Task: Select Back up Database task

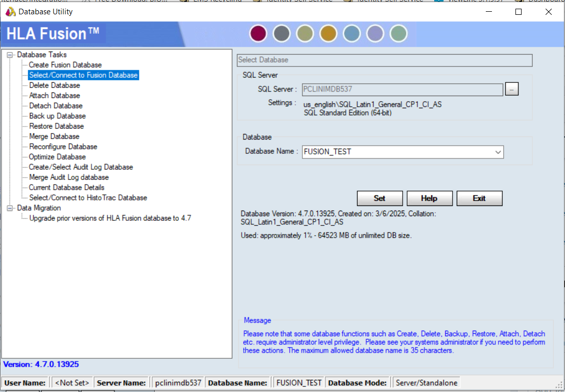Action: pyautogui.click(x=58, y=116)
